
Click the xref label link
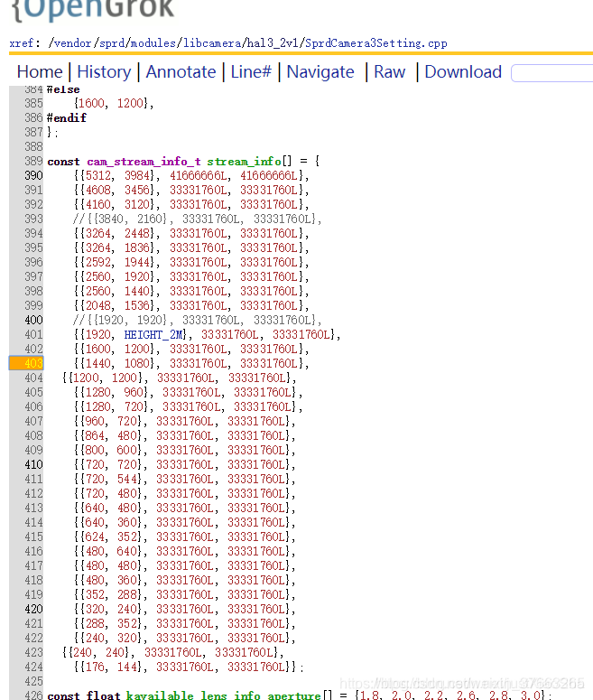pos(24,43)
